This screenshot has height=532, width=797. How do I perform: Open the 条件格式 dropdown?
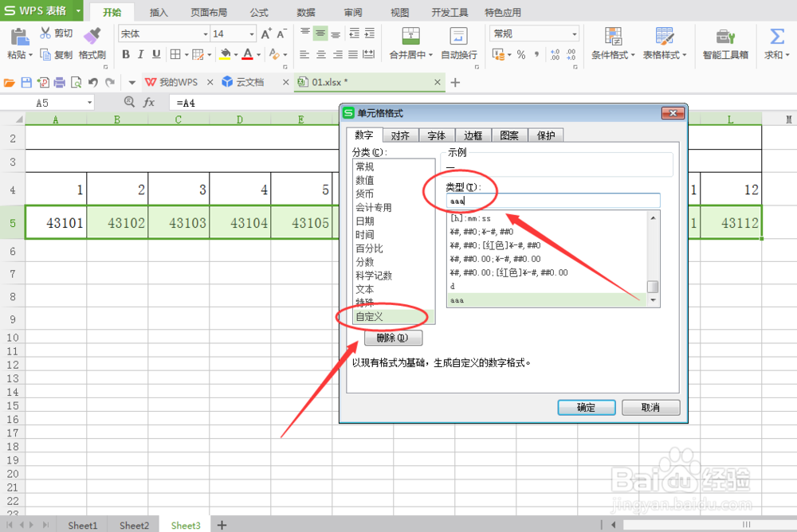(x=614, y=44)
